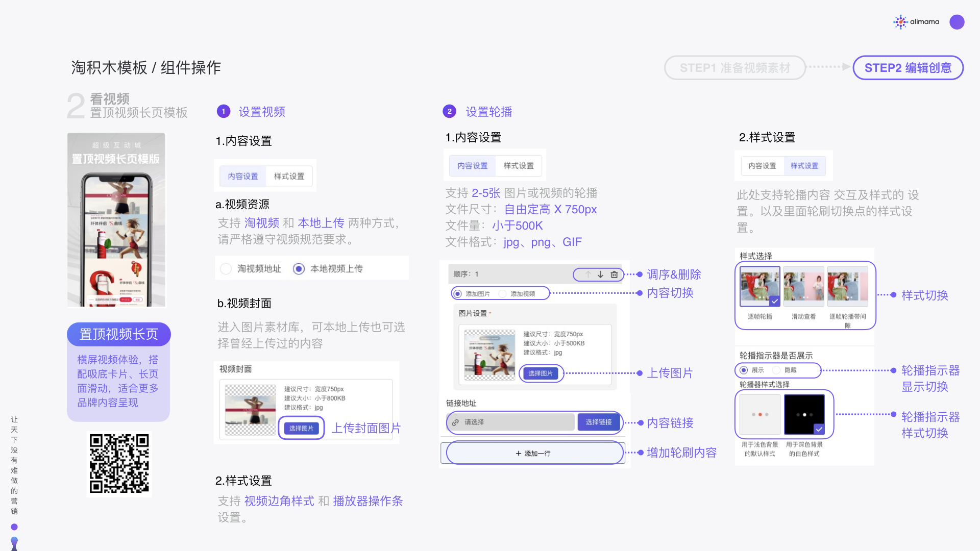Select the 淘视频地址 radio option

tap(226, 269)
